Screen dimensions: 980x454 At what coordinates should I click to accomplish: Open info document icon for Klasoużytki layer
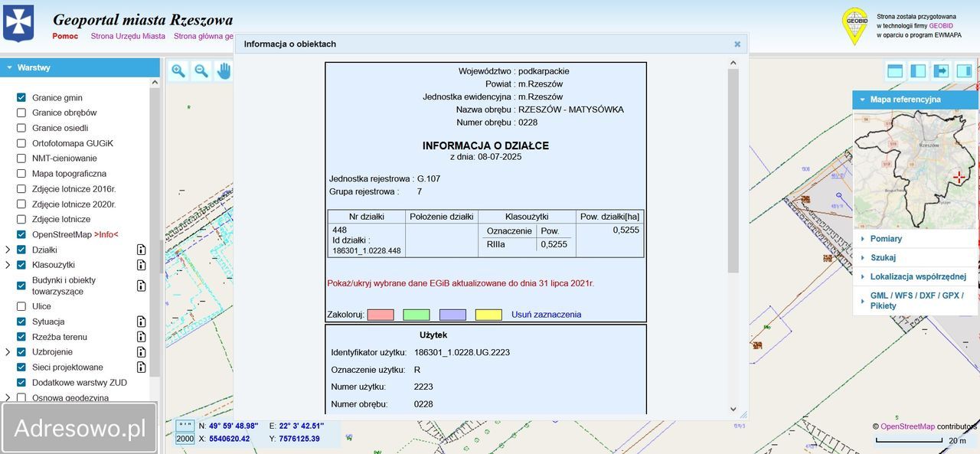[x=141, y=265]
